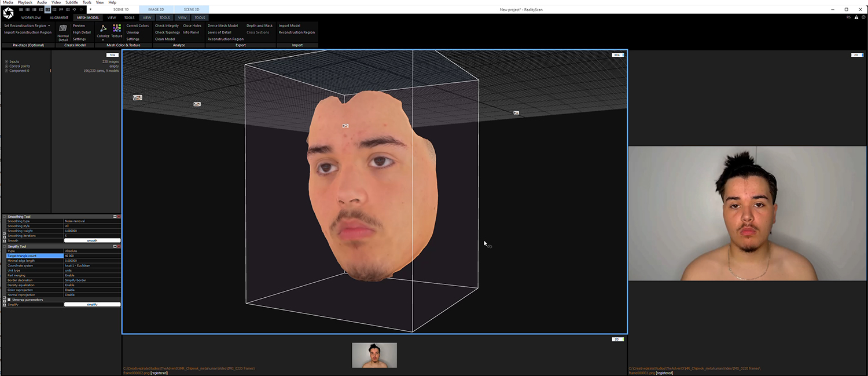Viewport: 868px width, 376px height.
Task: Select the highlighted layout icon in quick toolbar
Action: (47, 10)
